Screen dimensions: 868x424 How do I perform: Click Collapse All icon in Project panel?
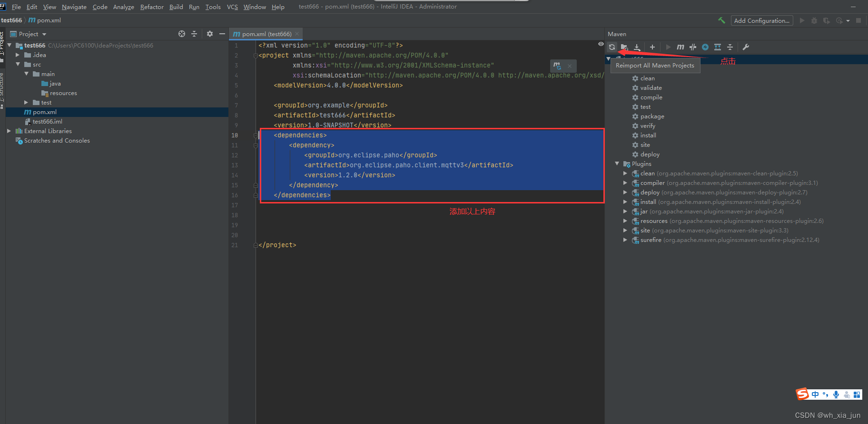pos(194,34)
